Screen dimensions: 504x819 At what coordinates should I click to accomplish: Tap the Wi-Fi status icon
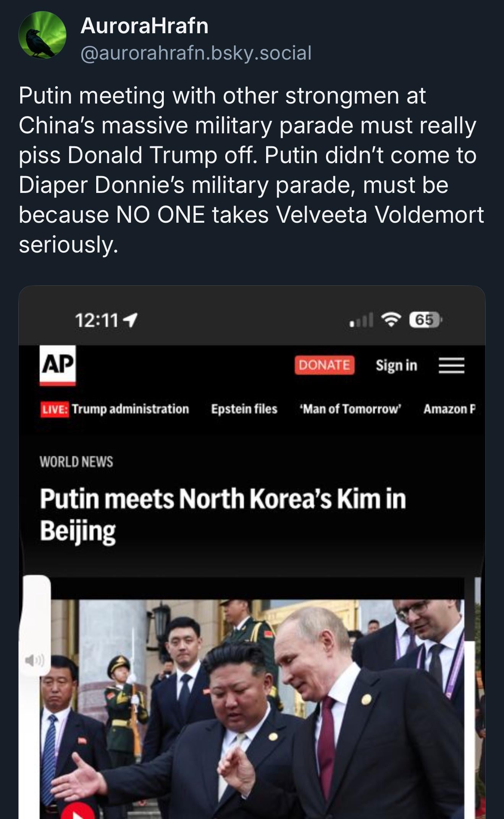(391, 320)
